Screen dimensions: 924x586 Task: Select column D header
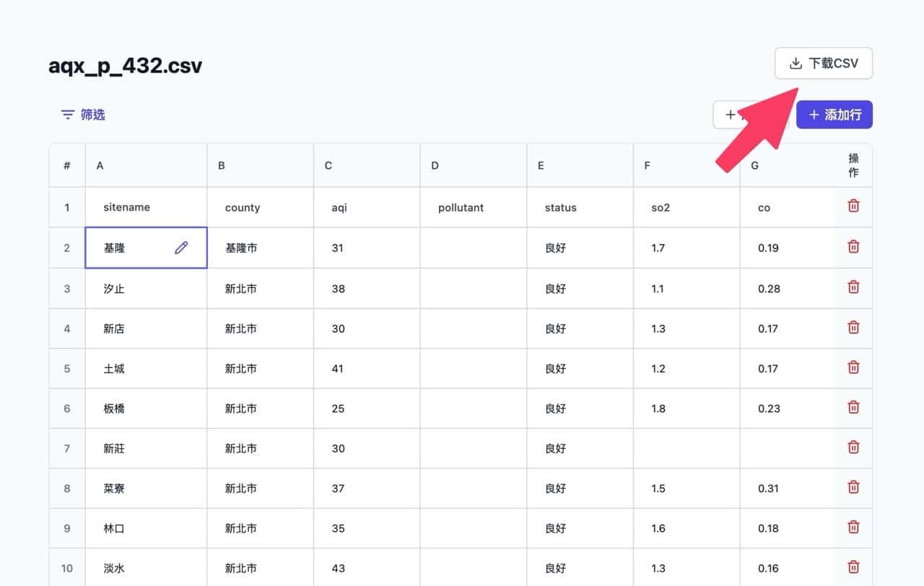(474, 165)
